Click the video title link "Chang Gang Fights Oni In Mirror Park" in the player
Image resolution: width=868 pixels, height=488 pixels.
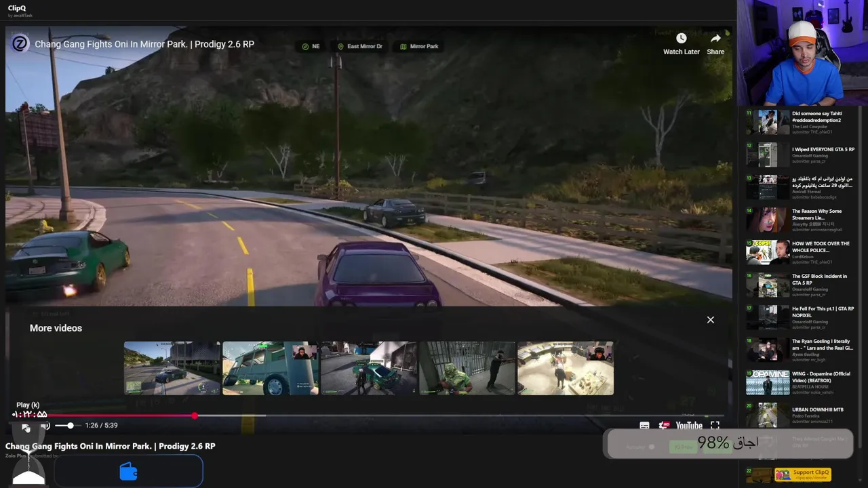tap(144, 44)
